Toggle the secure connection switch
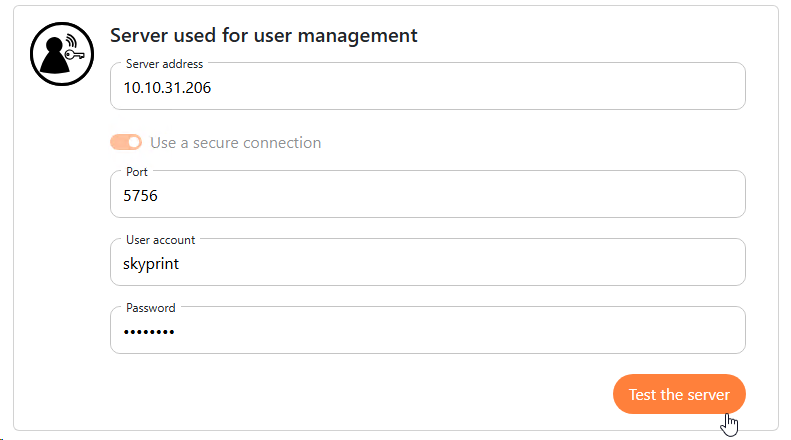791x440 pixels. click(126, 143)
